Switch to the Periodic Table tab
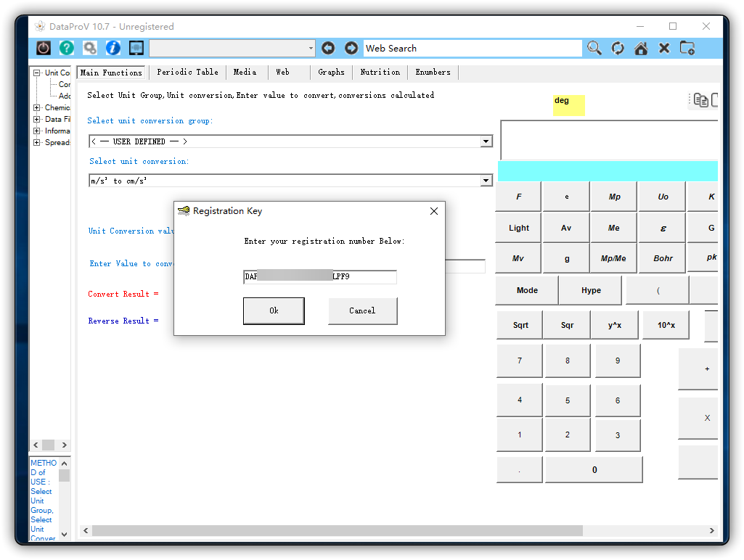The image size is (744, 560). click(187, 73)
